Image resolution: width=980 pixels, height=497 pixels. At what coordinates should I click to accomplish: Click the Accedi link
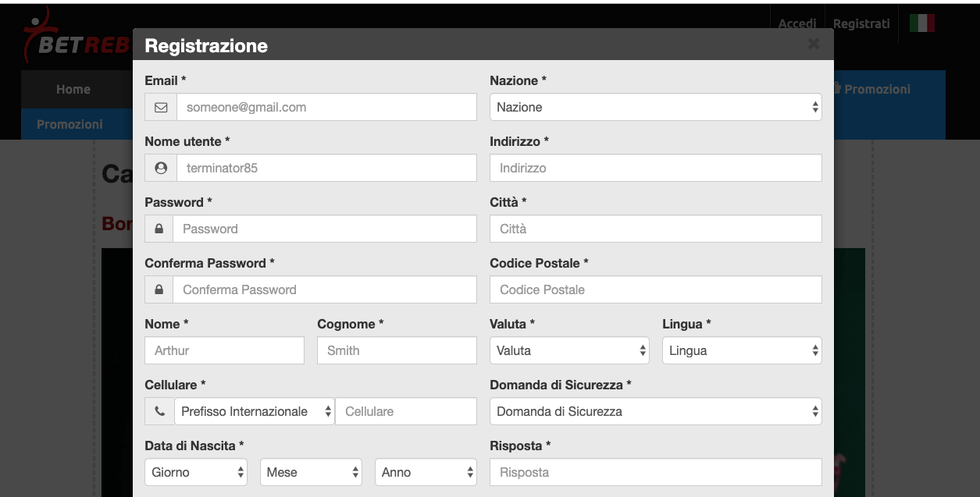pos(797,23)
